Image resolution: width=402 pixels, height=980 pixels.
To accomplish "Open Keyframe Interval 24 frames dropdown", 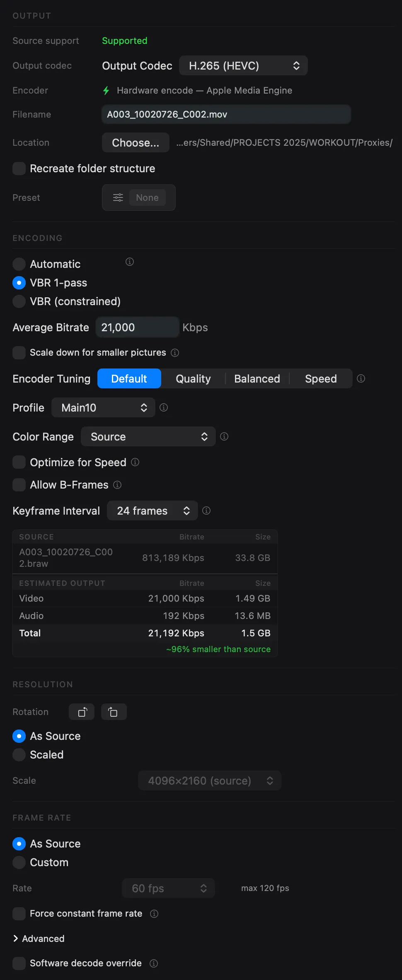I will [x=153, y=510].
